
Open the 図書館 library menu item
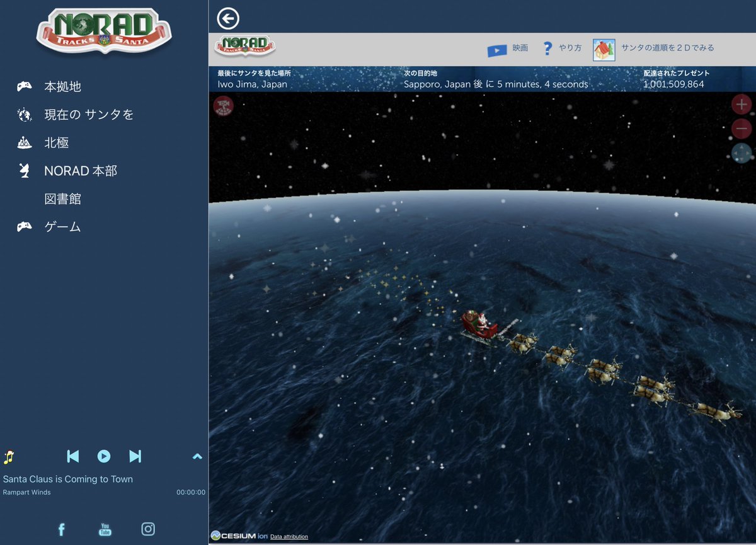pos(62,199)
